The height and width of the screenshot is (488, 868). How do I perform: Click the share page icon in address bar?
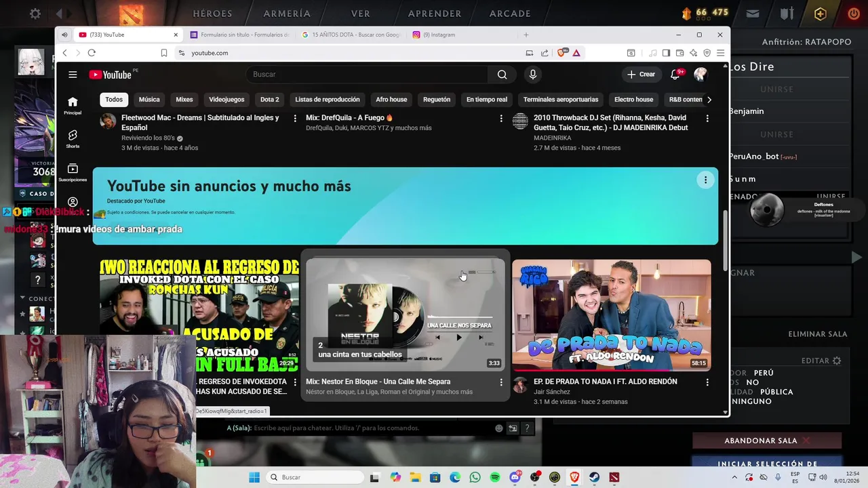pyautogui.click(x=545, y=53)
